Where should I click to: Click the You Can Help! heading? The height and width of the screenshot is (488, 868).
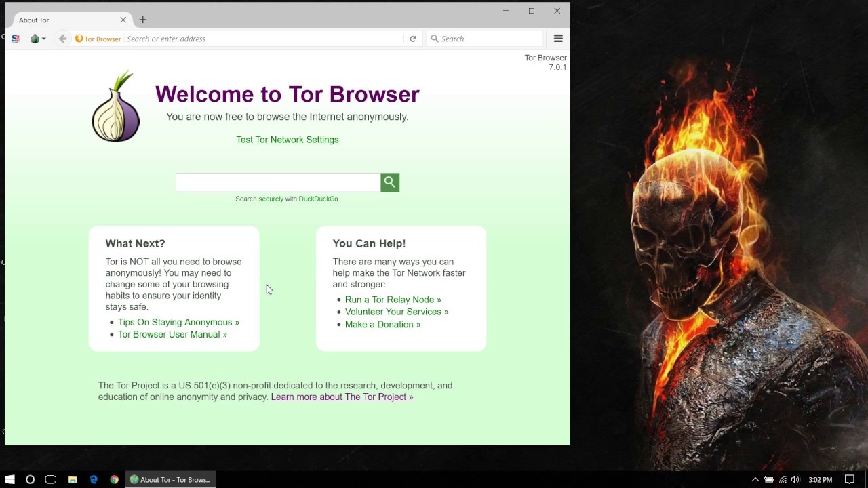pos(369,243)
